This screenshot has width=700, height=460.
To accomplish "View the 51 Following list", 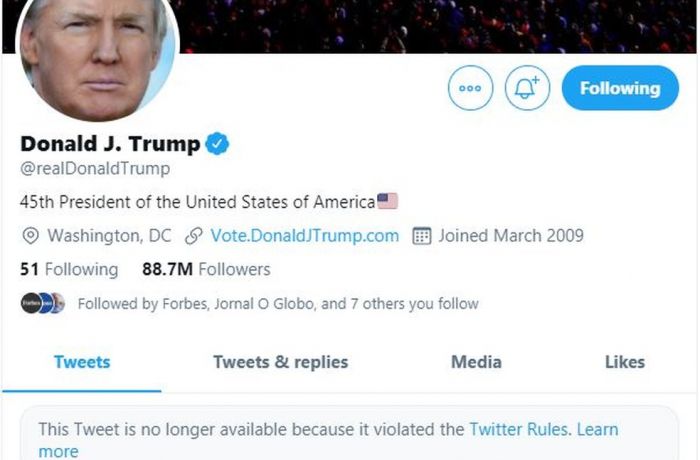I will pyautogui.click(x=69, y=269).
